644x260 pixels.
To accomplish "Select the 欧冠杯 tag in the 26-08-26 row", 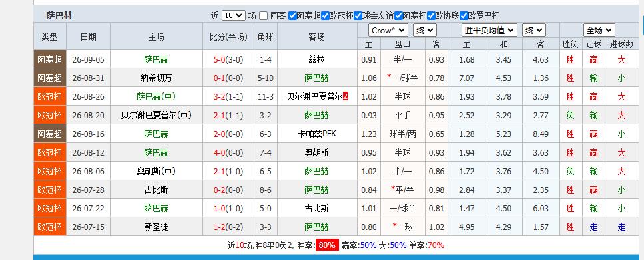I will tap(50, 97).
